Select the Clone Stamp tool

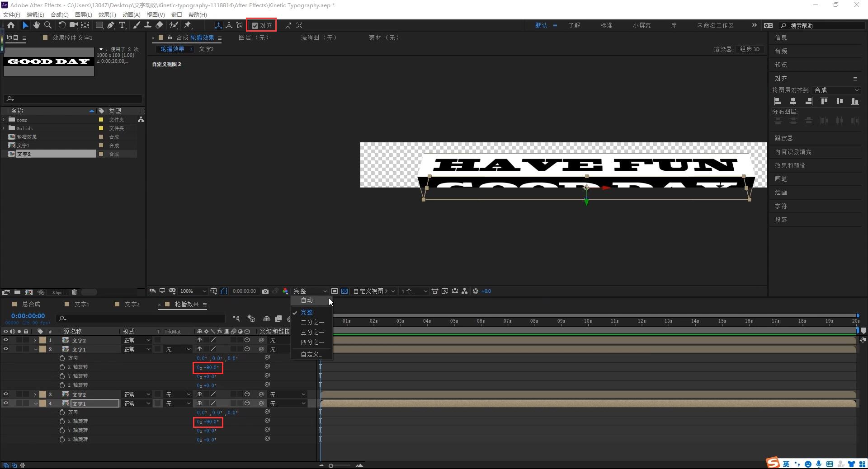click(x=147, y=25)
